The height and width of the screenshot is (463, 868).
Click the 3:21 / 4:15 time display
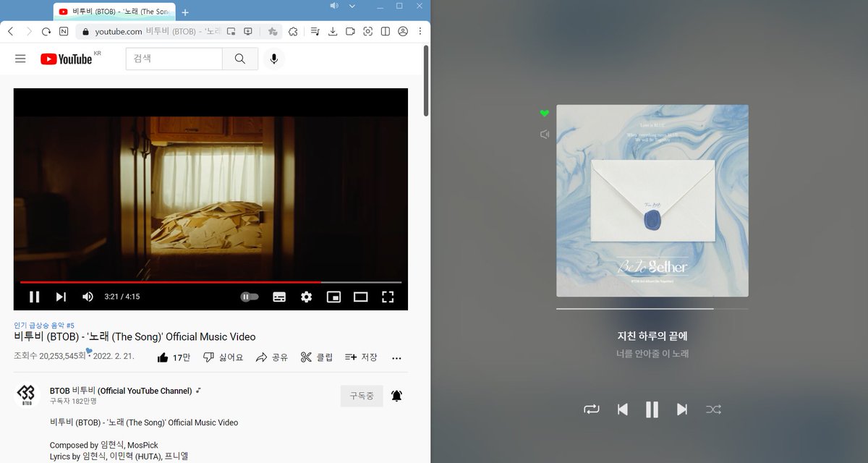pos(122,297)
